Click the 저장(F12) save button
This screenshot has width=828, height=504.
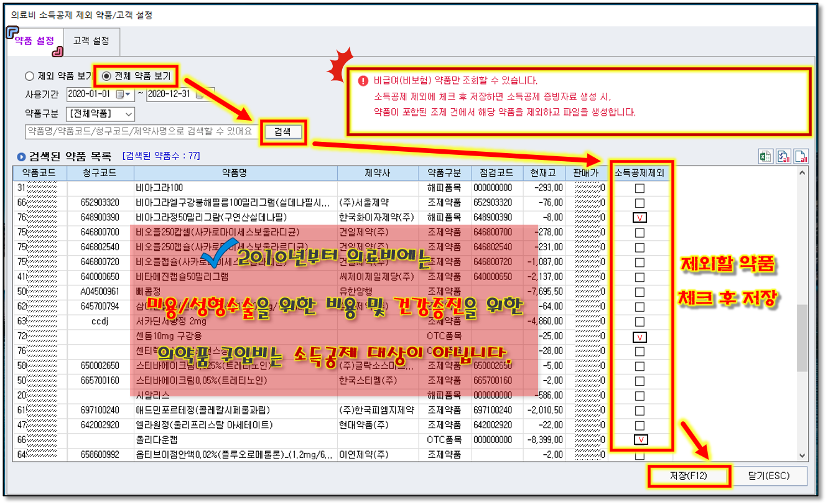click(x=689, y=476)
